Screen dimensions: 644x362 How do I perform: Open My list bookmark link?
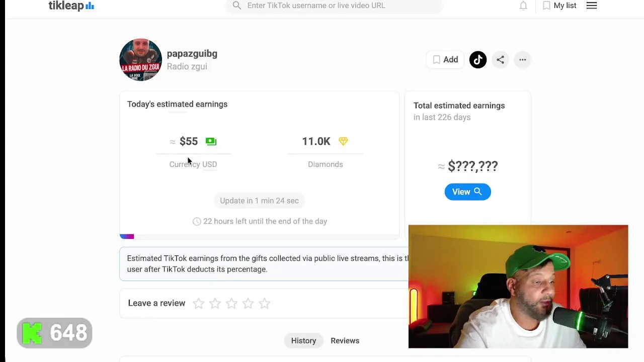(x=559, y=6)
